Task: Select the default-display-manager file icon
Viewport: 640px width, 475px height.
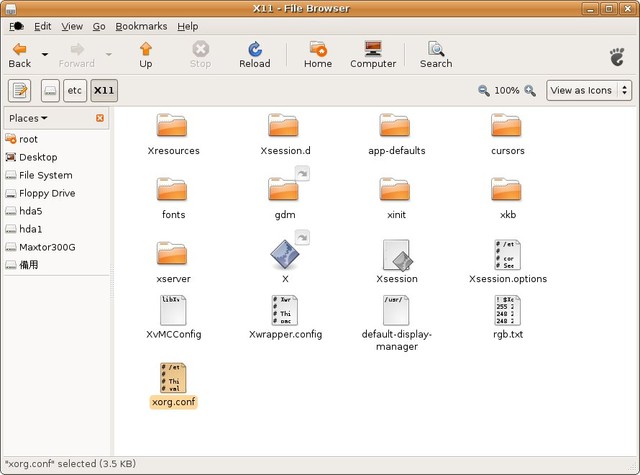Action: 396,310
